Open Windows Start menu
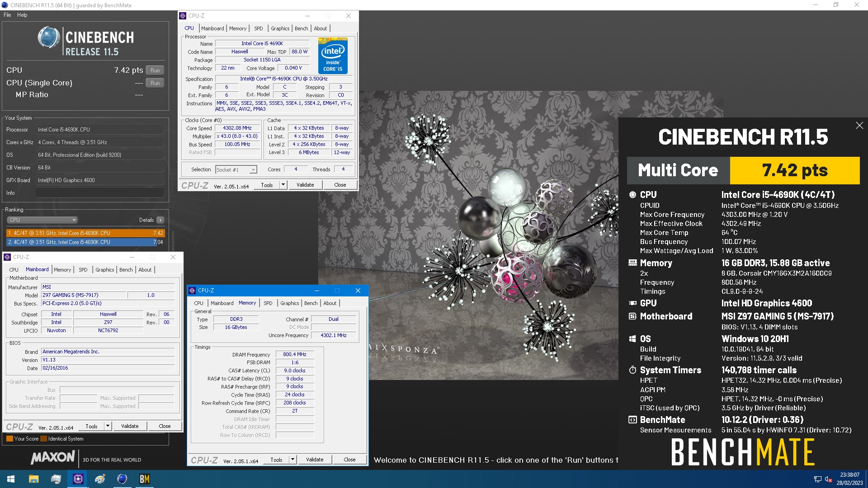Viewport: 868px width, 488px height. coord(11,479)
